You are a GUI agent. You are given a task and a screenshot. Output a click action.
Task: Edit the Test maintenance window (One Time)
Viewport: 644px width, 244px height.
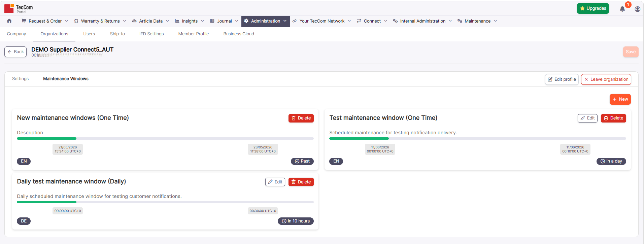click(x=587, y=118)
